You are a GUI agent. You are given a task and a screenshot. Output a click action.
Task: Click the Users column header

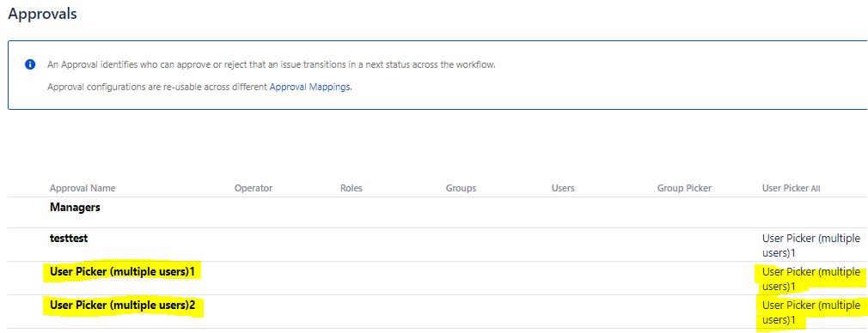pos(563,188)
